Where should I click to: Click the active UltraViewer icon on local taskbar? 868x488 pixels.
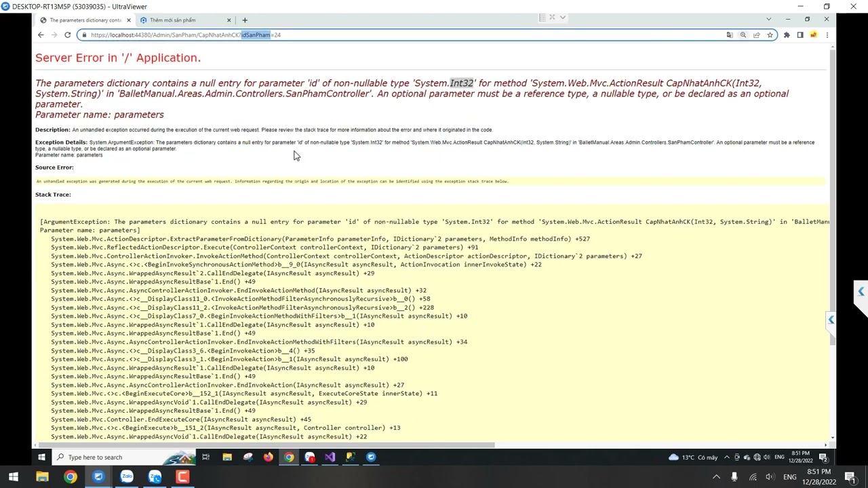point(98,477)
